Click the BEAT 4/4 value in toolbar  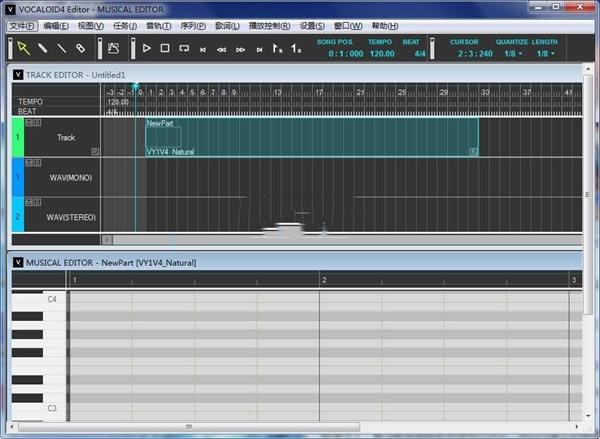pyautogui.click(x=420, y=54)
